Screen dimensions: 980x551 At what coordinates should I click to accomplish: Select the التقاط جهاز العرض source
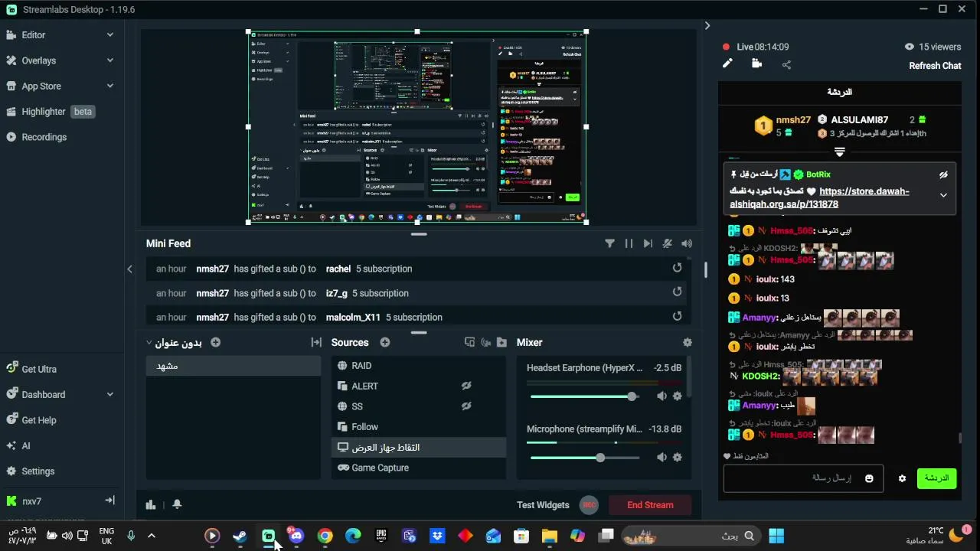(x=419, y=448)
